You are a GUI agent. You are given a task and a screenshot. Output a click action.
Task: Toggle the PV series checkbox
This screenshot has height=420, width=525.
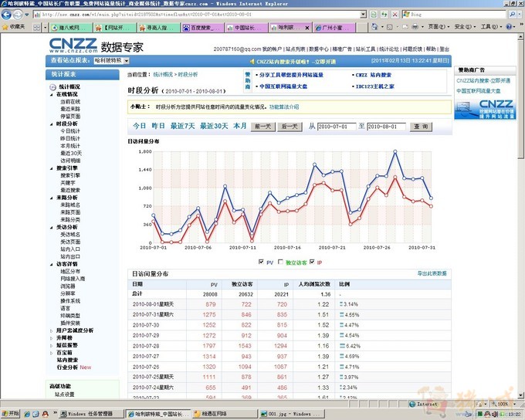pyautogui.click(x=261, y=262)
